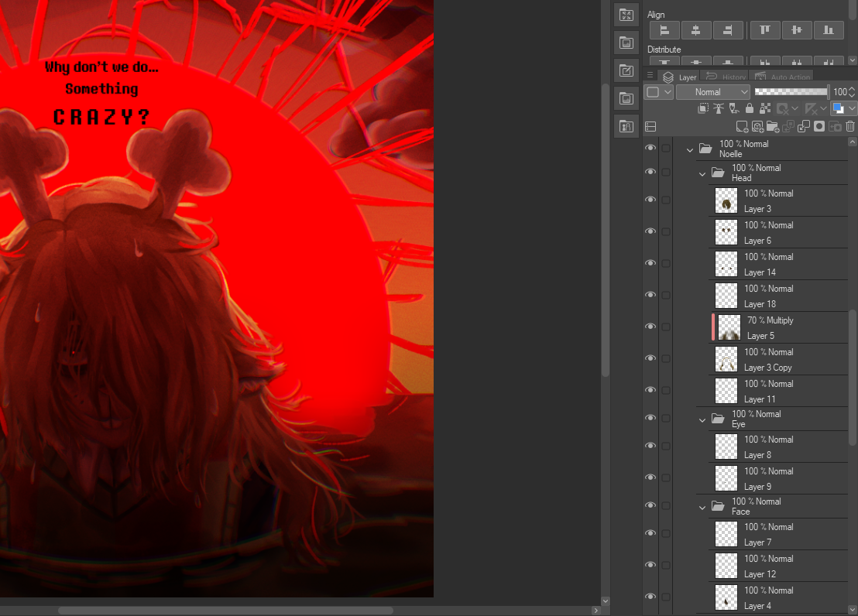Hide the Face folder
The image size is (858, 616).
coord(650,505)
